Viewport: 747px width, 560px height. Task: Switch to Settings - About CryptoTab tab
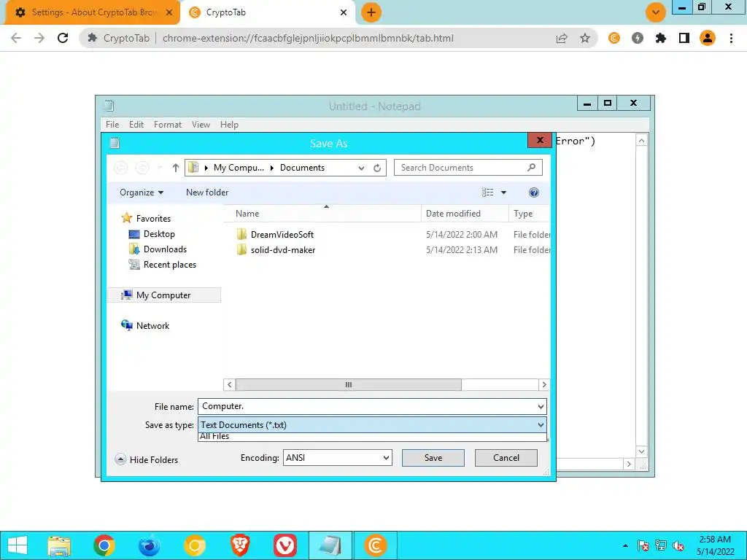(90, 12)
